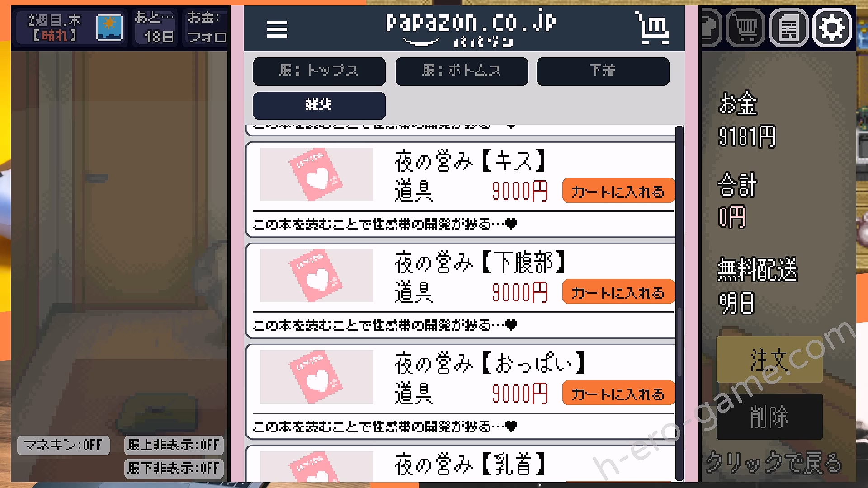Select the 服:ボトムス category tab
Viewport: 868px width, 488px height.
coord(462,71)
